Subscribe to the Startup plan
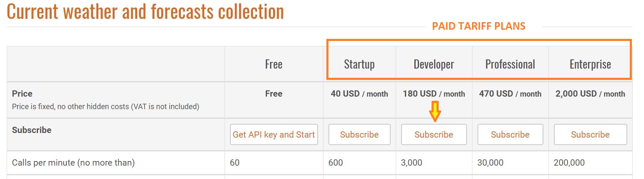The height and width of the screenshot is (179, 644). (359, 135)
